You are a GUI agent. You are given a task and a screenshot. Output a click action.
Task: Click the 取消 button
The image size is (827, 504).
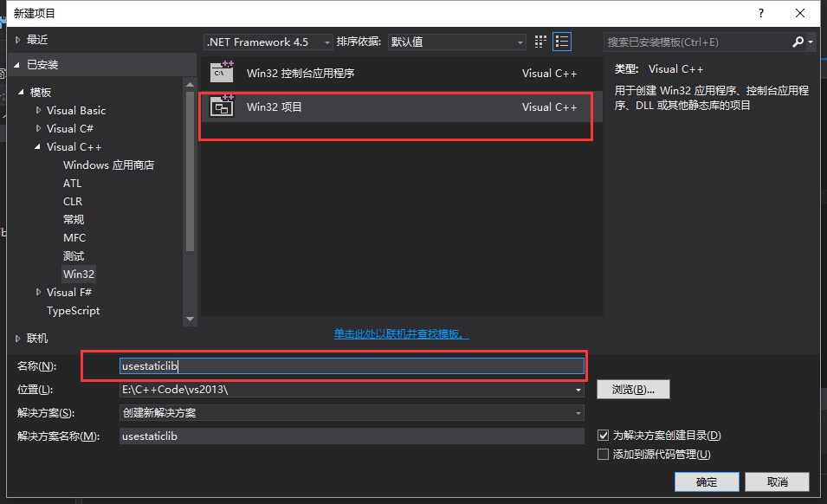(x=778, y=481)
